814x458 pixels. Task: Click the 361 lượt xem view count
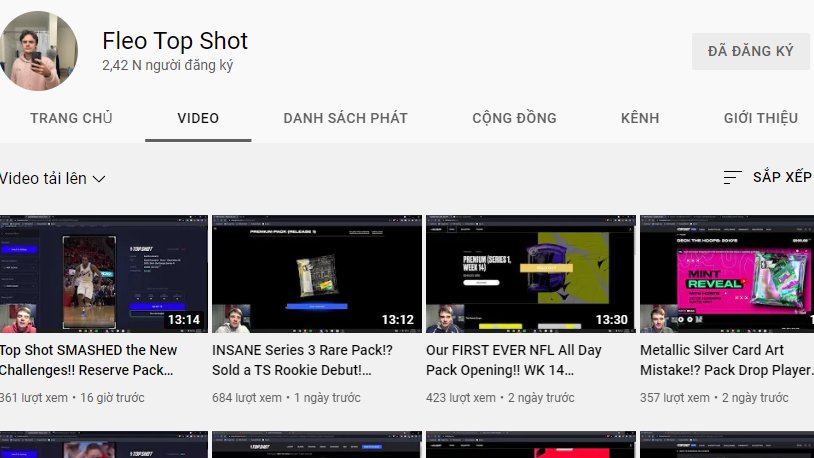pyautogui.click(x=34, y=398)
